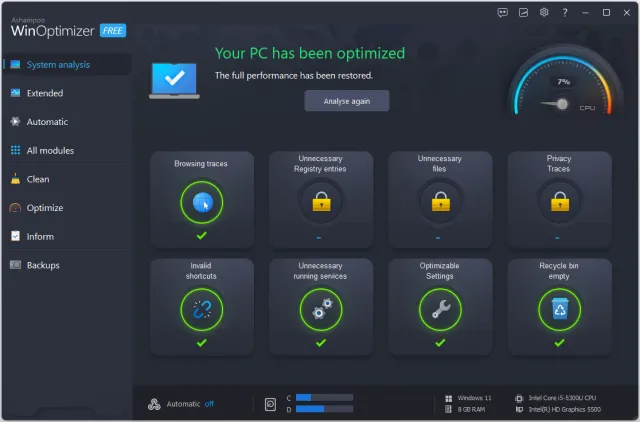Screen dimensions: 640x422
Task: Open the Extended menu item
Action: point(45,93)
